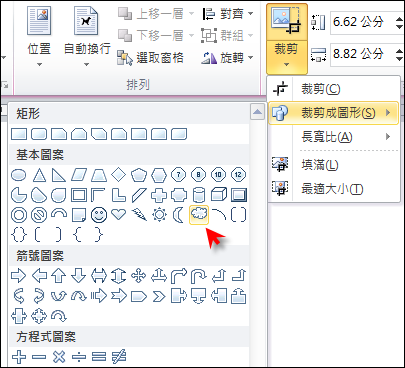Select the crescent moon shape
Screen dimensions: 405x368
[179, 215]
